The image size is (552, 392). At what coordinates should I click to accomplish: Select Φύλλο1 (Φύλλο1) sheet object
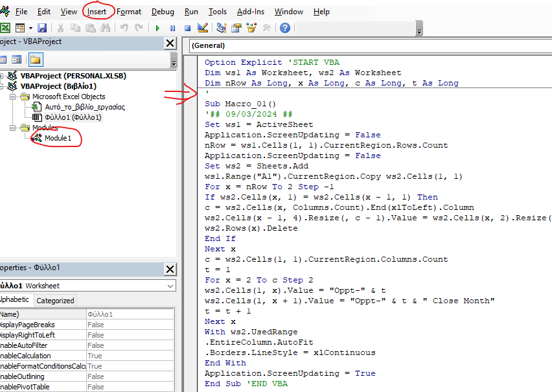click(73, 117)
